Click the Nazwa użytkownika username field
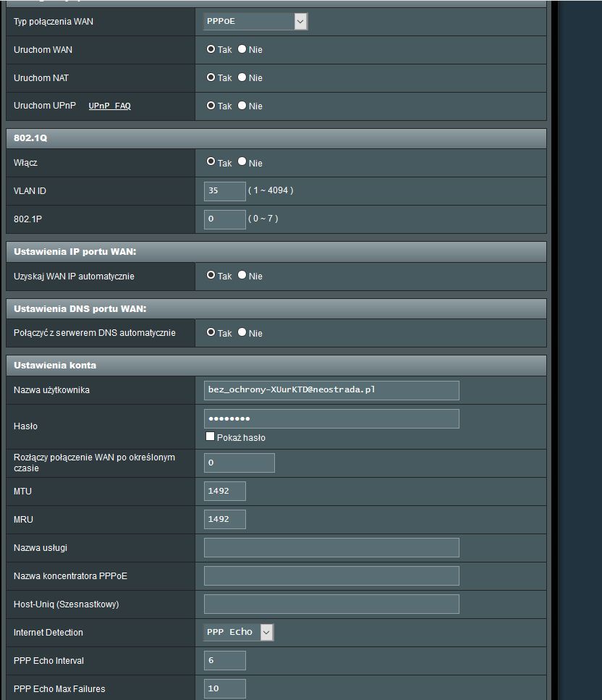This screenshot has height=700, width=602. 331,390
